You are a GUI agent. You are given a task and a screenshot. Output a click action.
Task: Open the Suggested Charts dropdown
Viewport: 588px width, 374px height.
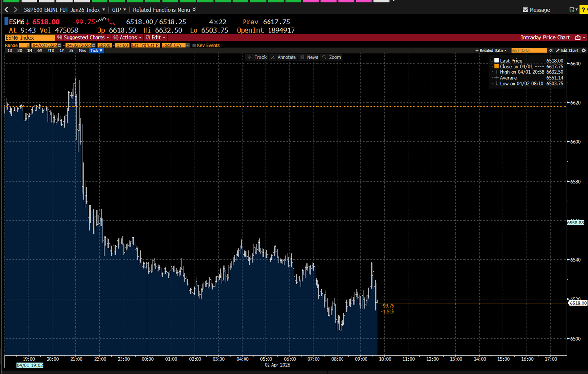(x=83, y=37)
